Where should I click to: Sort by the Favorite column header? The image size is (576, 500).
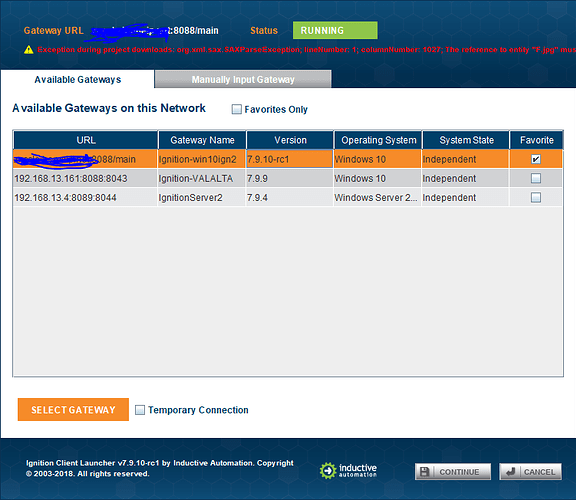(x=536, y=140)
